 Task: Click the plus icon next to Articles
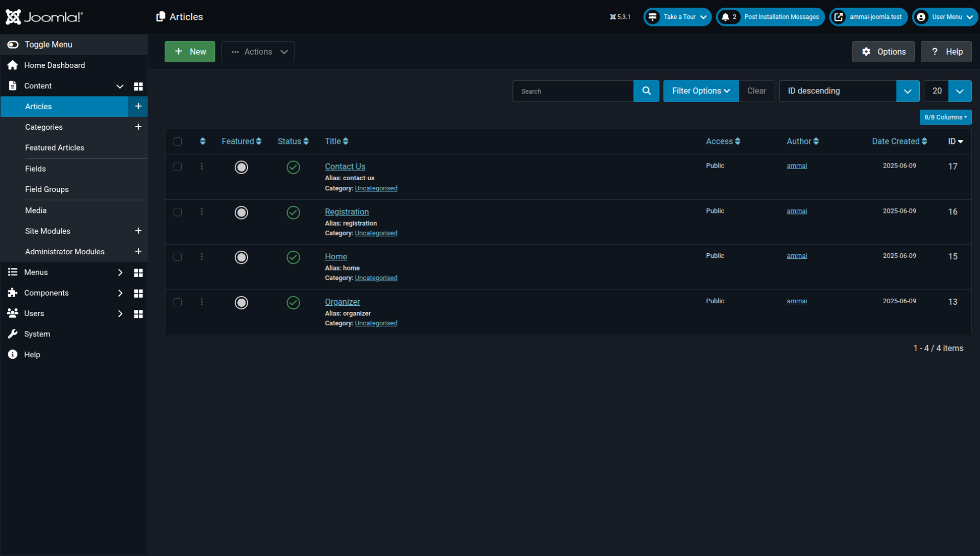point(138,106)
